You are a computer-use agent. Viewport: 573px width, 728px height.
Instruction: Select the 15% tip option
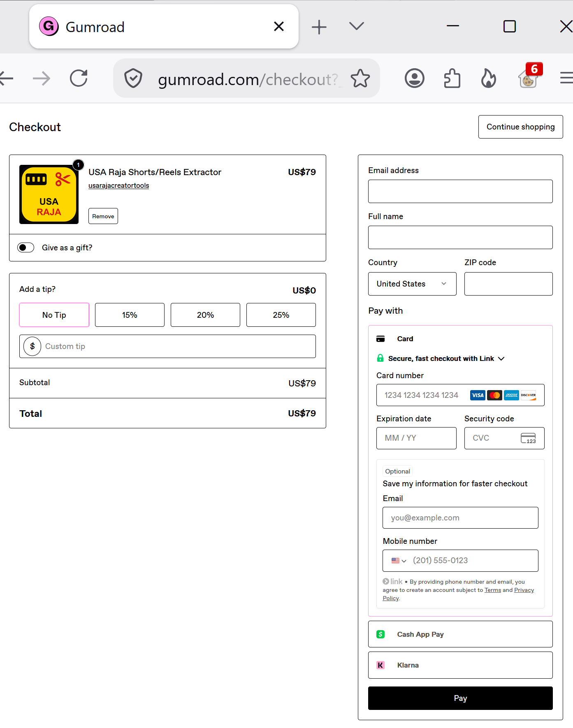pos(130,315)
